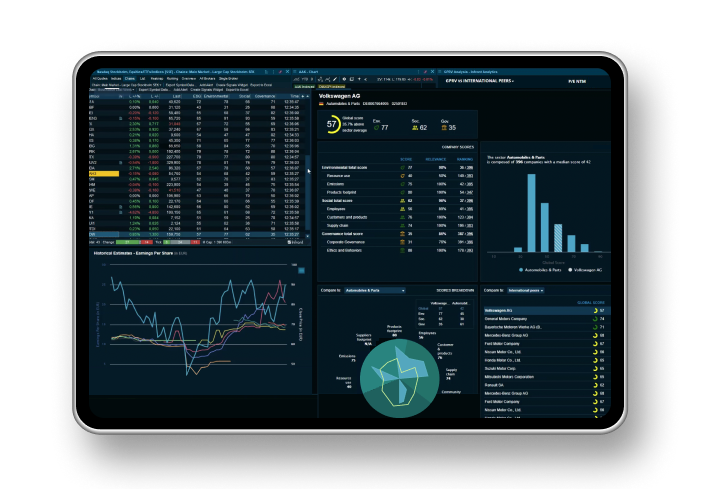
Task: Select the Single Broker tab
Action: pyautogui.click(x=228, y=79)
